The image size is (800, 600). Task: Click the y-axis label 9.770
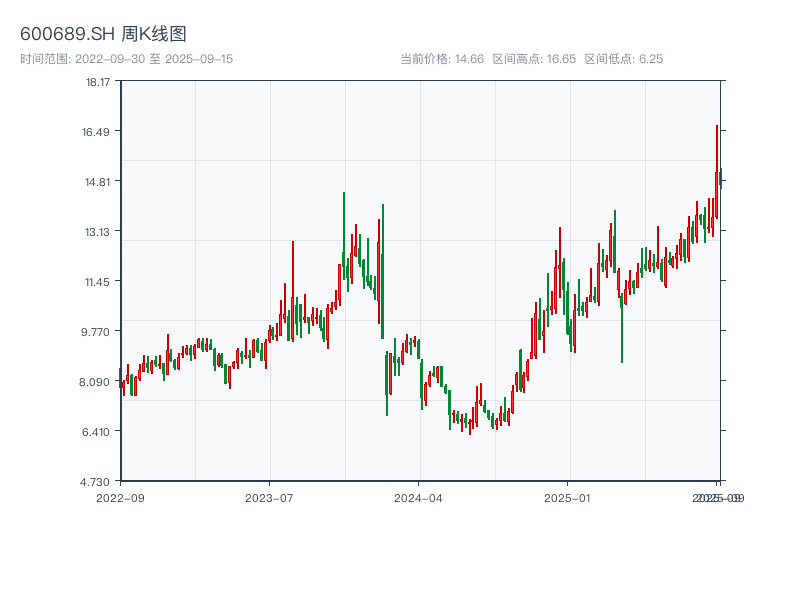pos(95,332)
